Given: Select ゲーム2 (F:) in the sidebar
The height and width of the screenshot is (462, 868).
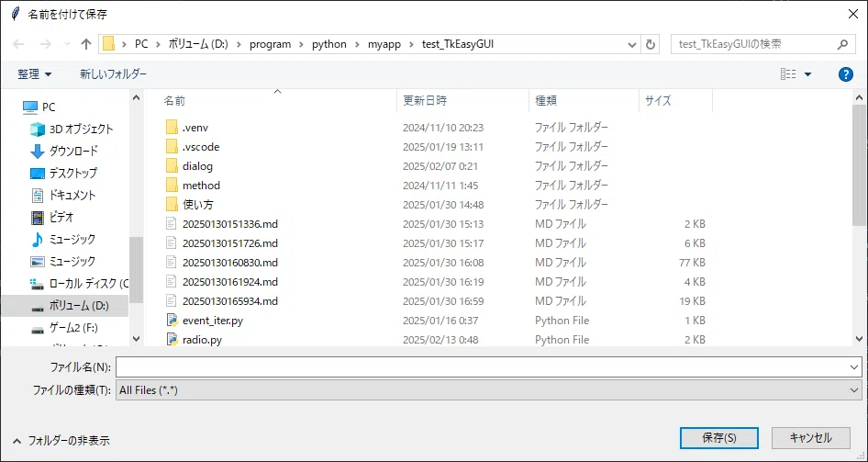Looking at the screenshot, I should (63, 327).
